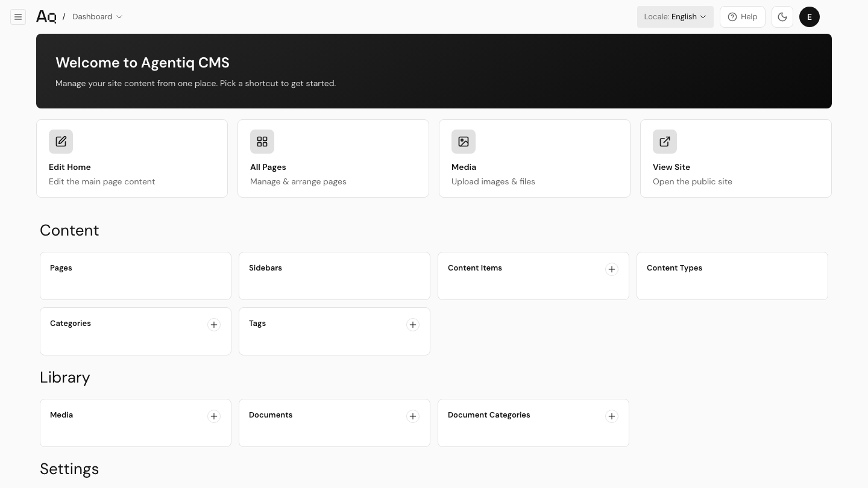Open the Pages card
The width and height of the screenshot is (868, 488).
(136, 276)
